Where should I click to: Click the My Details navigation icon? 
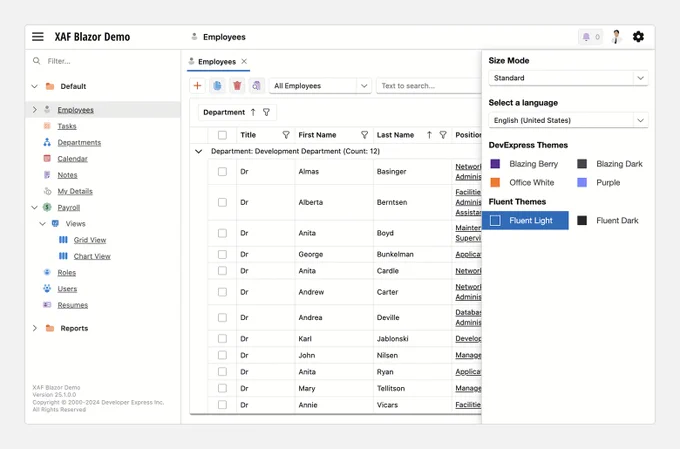(47, 191)
